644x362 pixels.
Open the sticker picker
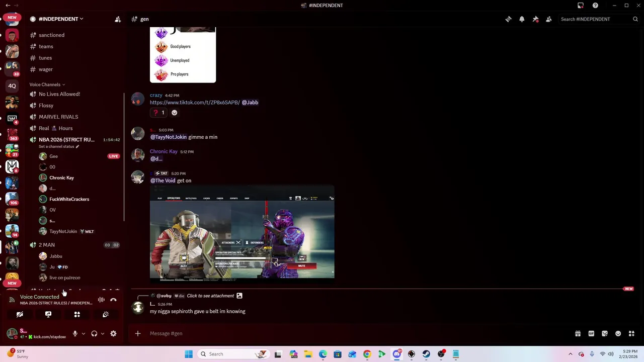[605, 333]
